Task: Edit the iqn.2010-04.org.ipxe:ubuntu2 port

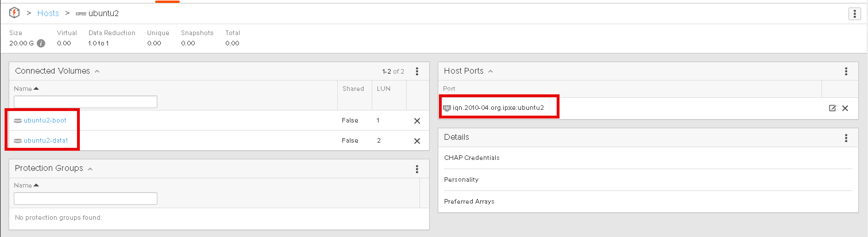Action: coord(832,108)
